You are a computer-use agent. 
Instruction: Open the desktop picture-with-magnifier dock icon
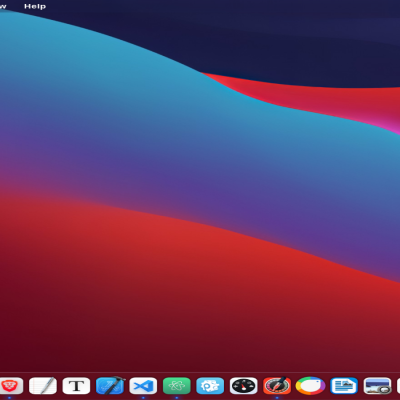tap(377, 386)
